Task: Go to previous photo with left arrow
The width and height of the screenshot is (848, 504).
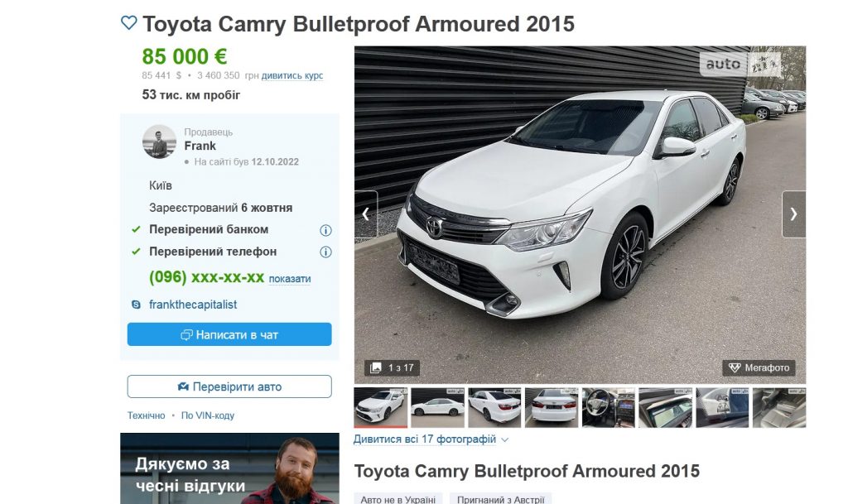Action: 366,214
